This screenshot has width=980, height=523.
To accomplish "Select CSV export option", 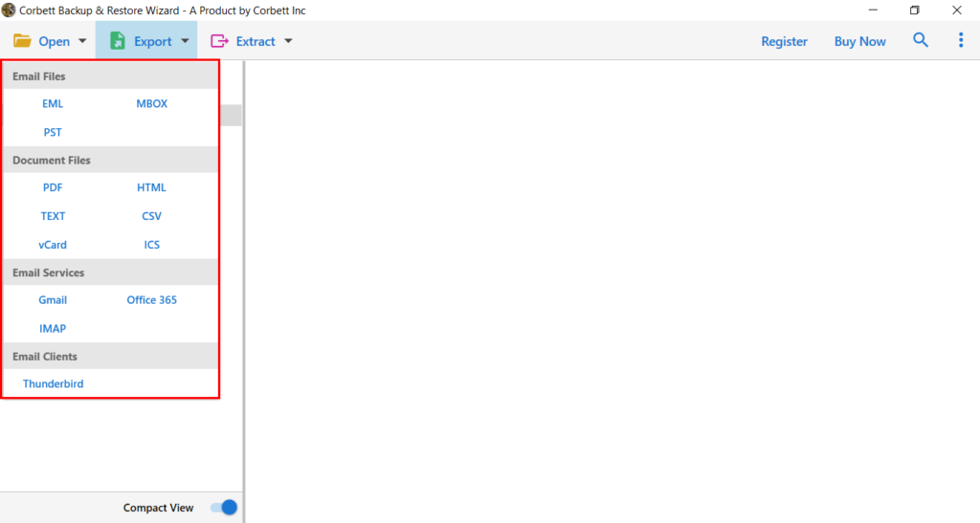I will click(152, 216).
